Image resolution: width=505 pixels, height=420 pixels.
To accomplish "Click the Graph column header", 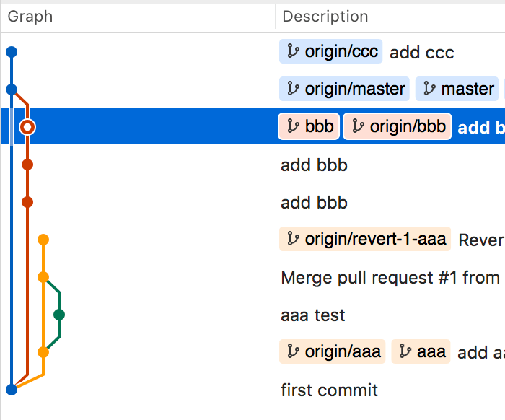I will pos(30,16).
